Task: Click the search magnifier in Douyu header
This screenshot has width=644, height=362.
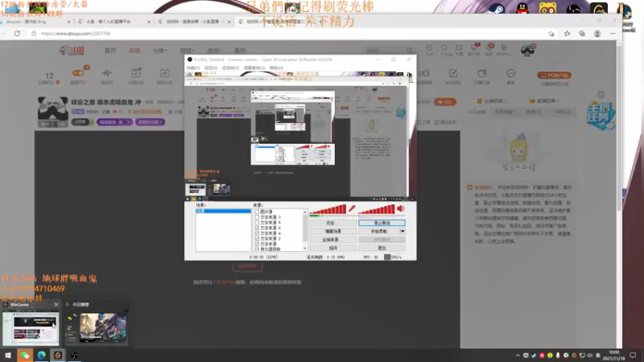Action: coord(409,51)
